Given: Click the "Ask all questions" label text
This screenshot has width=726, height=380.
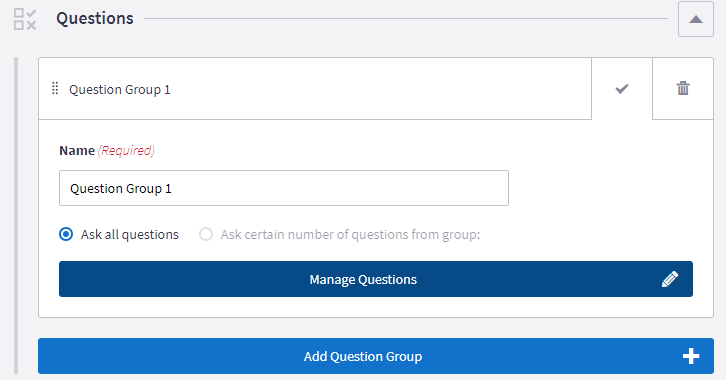Looking at the screenshot, I should pyautogui.click(x=130, y=235).
